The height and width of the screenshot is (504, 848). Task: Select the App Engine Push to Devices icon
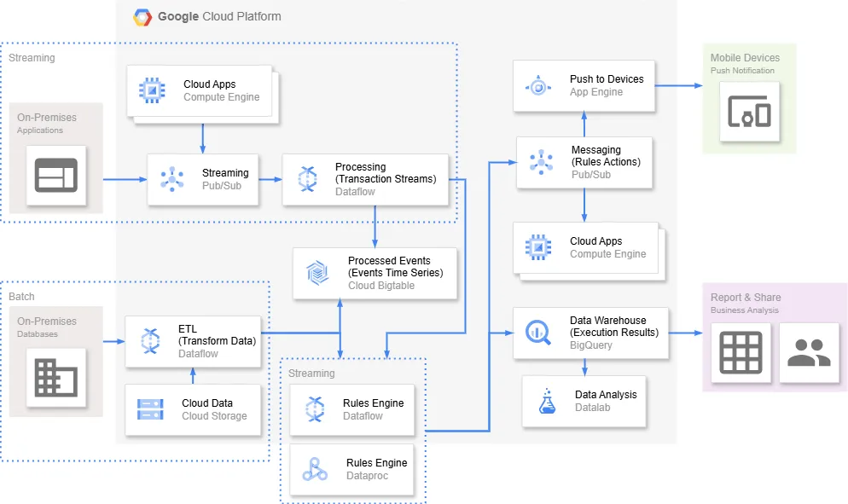pyautogui.click(x=538, y=86)
